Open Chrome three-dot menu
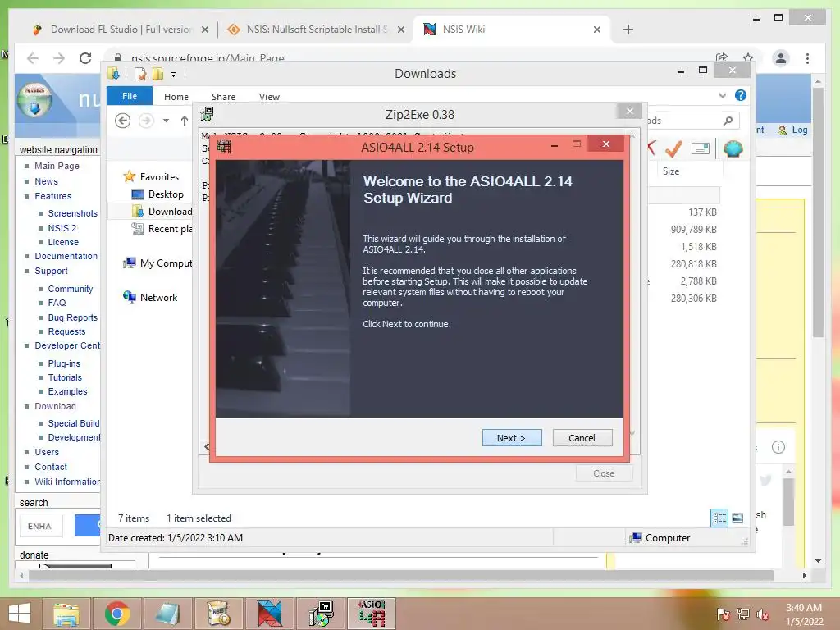This screenshot has width=840, height=630. point(807,58)
